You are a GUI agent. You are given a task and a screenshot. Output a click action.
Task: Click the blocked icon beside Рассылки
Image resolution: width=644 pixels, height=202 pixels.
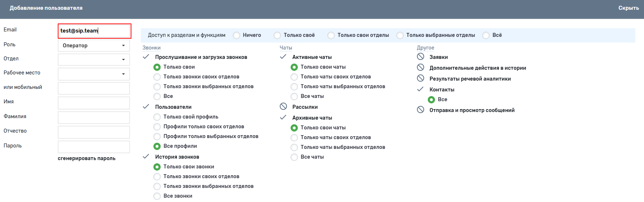(283, 107)
